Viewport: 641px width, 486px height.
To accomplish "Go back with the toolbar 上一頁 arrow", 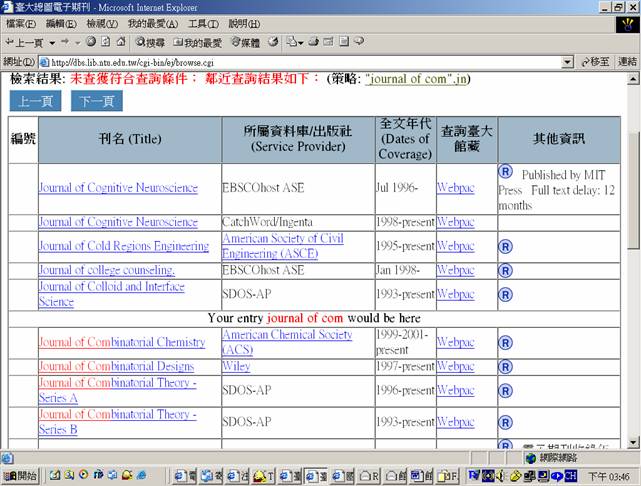I will point(25,42).
